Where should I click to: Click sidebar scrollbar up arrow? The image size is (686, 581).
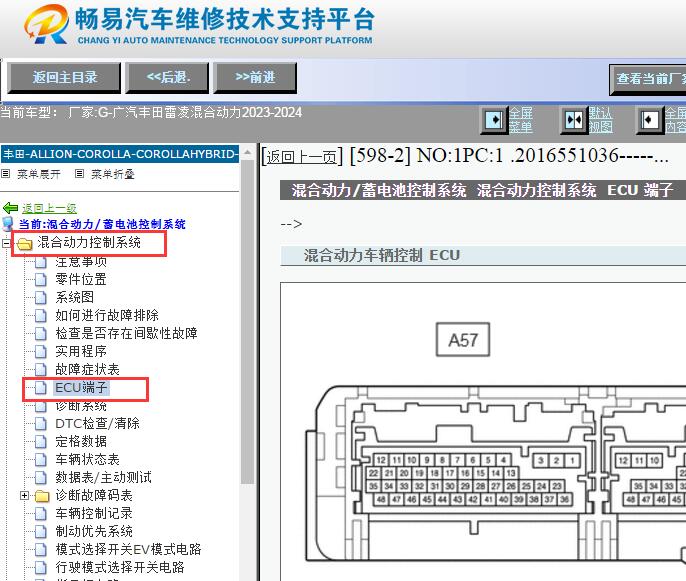(248, 152)
